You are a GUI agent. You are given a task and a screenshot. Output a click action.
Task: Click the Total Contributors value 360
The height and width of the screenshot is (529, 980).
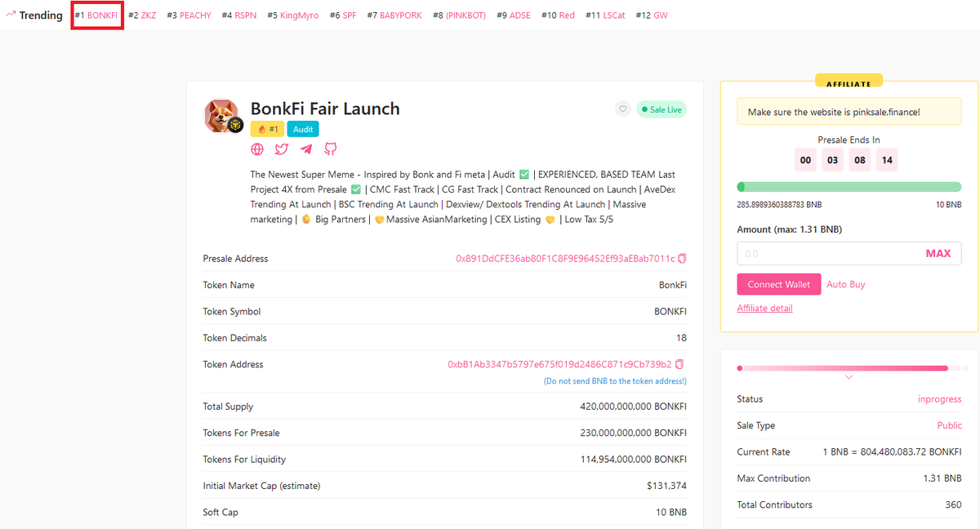pos(953,505)
